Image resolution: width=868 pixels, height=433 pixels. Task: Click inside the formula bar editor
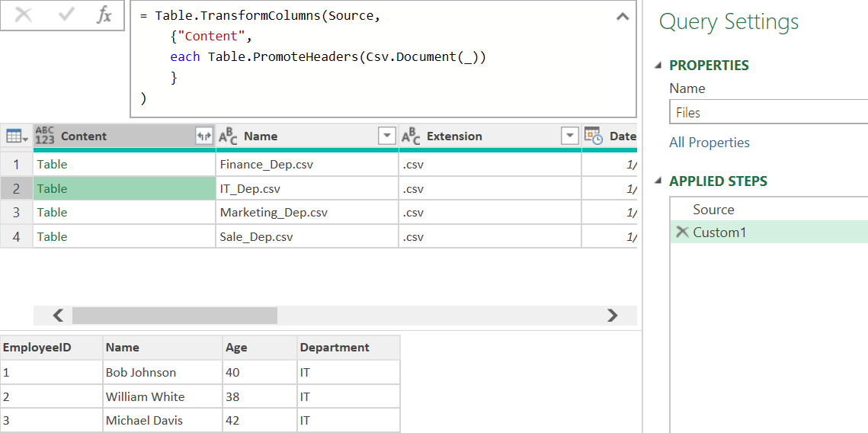[383, 58]
